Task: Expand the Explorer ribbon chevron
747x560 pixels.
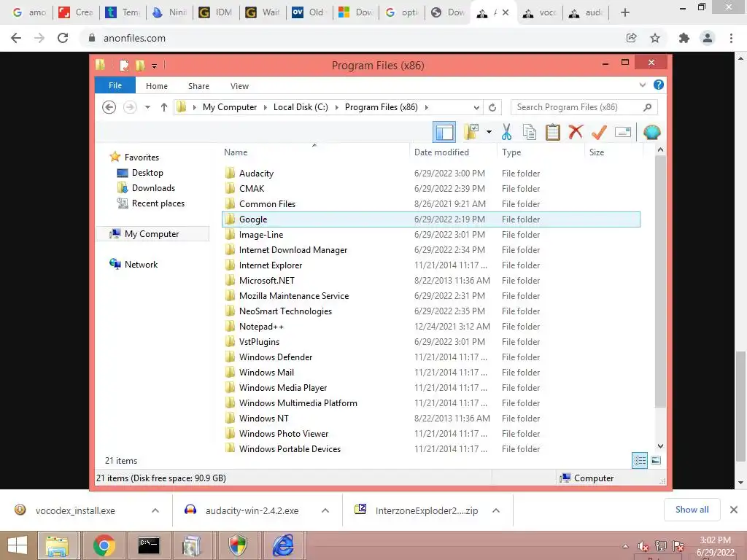Action: (642, 85)
